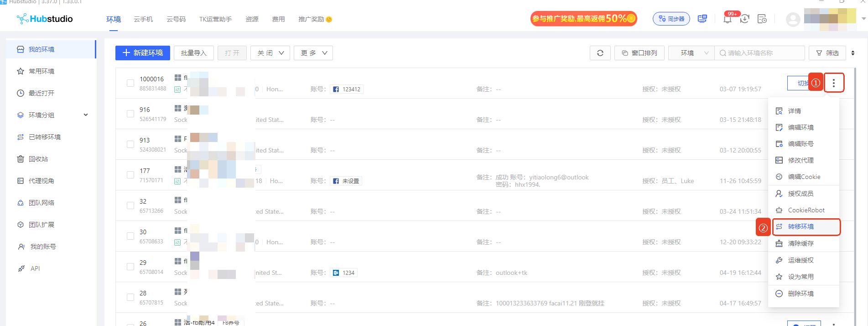Click the multi-screen sync icon in header
The height and width of the screenshot is (326, 868).
[x=702, y=19]
